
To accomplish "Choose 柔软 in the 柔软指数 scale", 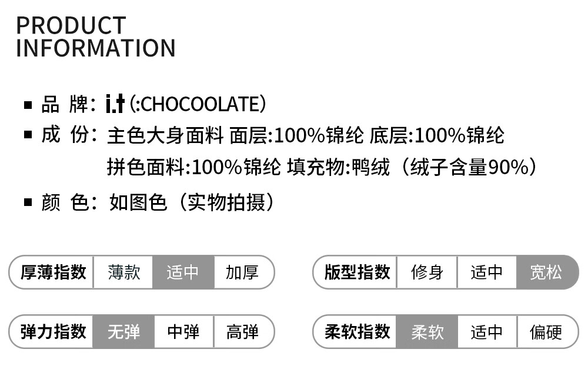I will 427,332.
